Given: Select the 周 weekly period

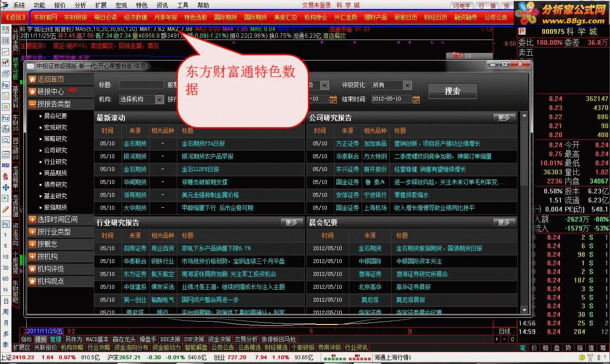Looking at the screenshot, I should [5, 312].
